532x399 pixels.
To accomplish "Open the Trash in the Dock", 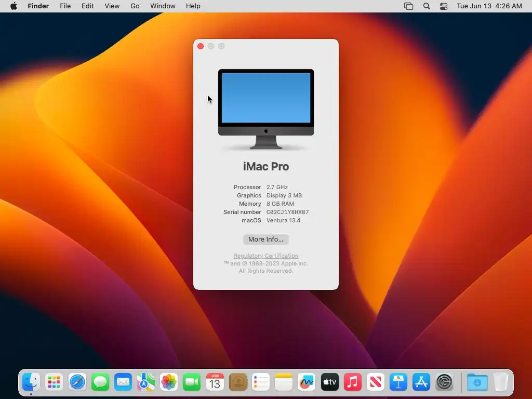I will (500, 382).
